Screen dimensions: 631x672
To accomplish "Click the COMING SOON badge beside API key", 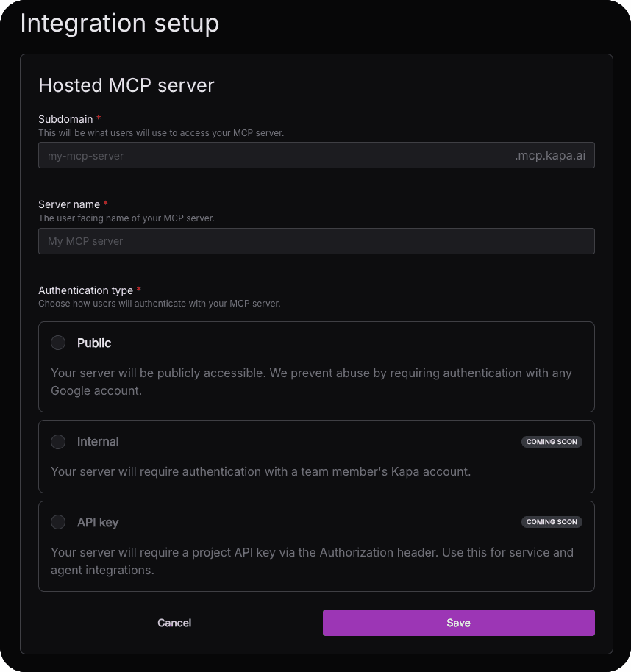I will (552, 522).
